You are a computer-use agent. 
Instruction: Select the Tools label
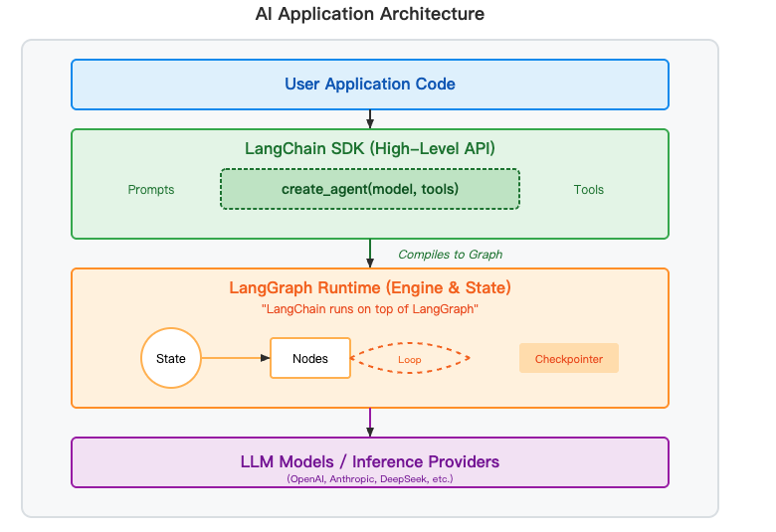[x=588, y=190]
